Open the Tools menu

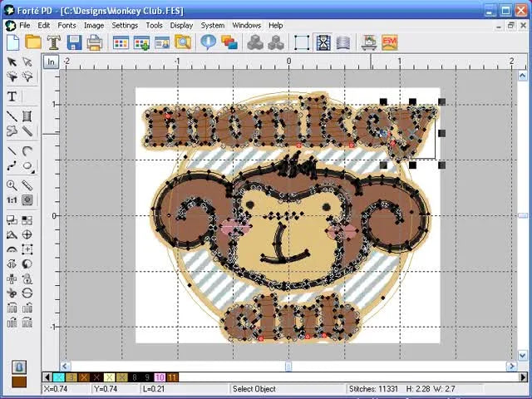[x=154, y=26]
